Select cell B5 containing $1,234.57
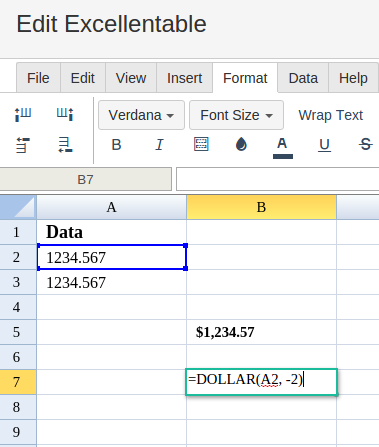379x447 pixels. pos(261,332)
